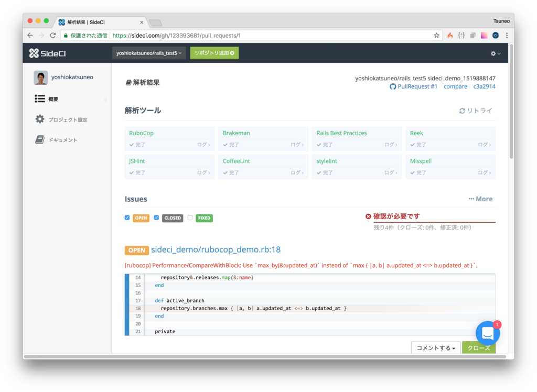Expand the コメントする dropdown button

tap(436, 347)
